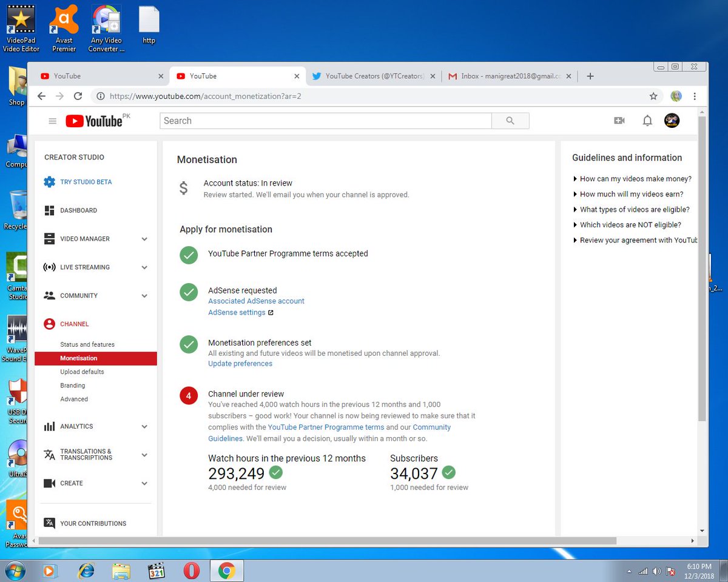Click the Your Contributions translate icon
The width and height of the screenshot is (728, 582).
click(50, 523)
